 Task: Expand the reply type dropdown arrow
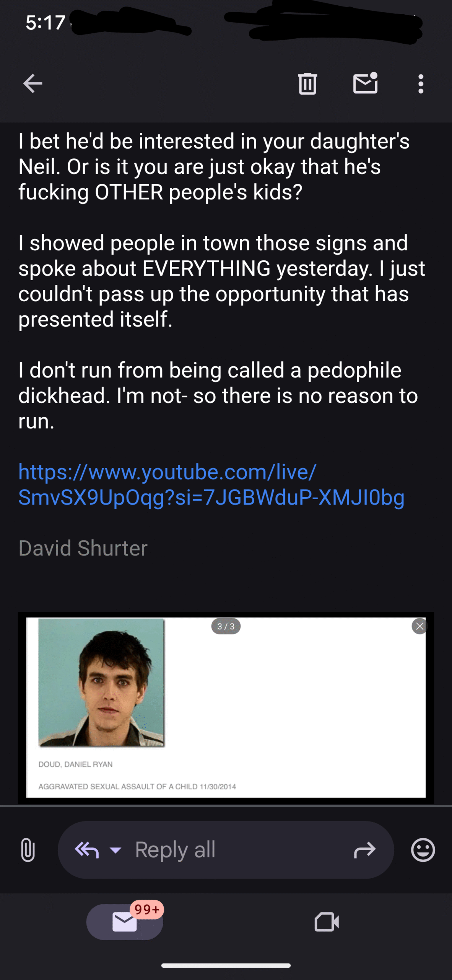click(x=115, y=850)
